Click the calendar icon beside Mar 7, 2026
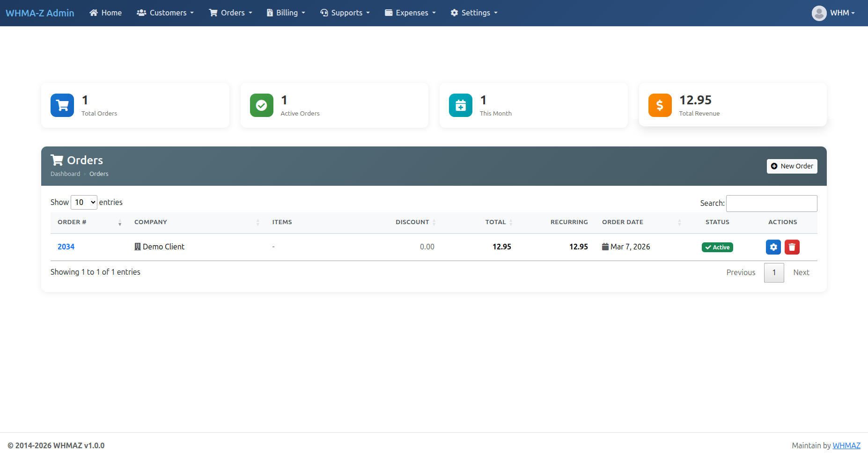This screenshot has height=459, width=868. pos(605,247)
